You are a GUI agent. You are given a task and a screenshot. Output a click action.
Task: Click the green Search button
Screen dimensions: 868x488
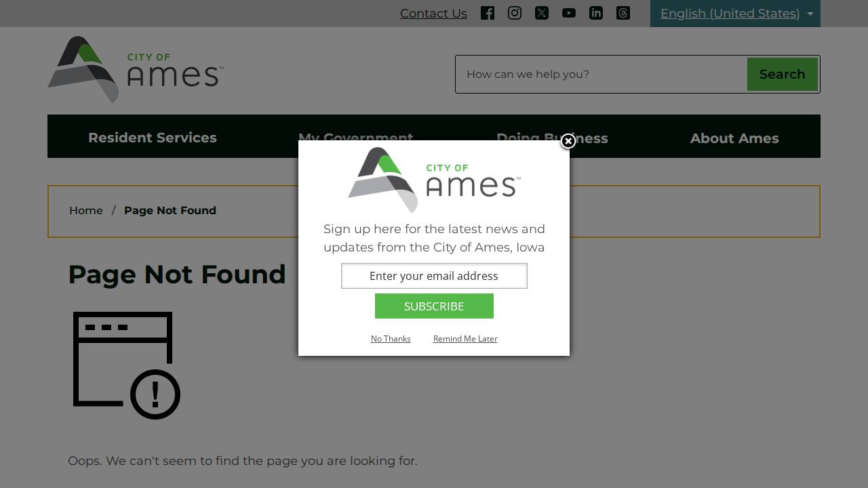[783, 74]
